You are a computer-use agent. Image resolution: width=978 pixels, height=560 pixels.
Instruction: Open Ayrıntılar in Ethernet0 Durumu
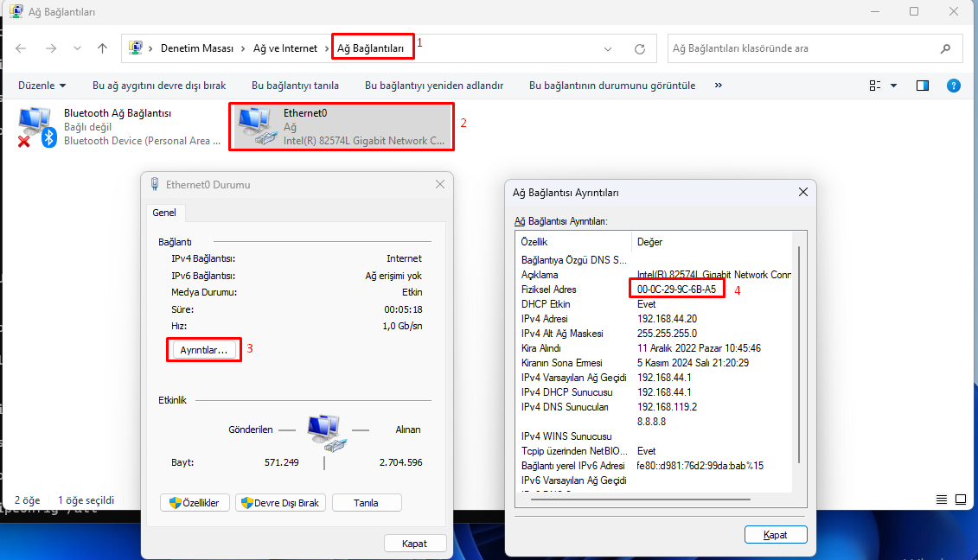[203, 350]
